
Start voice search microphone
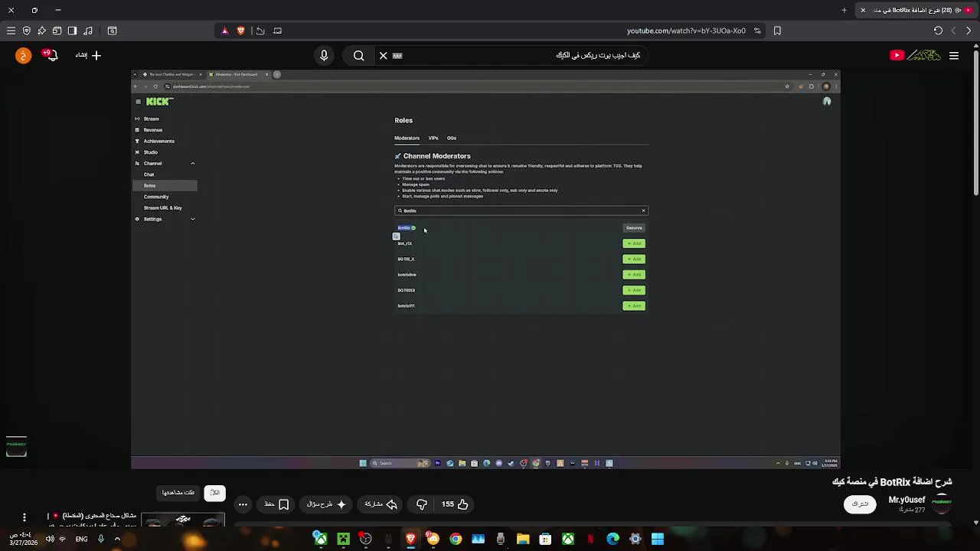pyautogui.click(x=324, y=55)
